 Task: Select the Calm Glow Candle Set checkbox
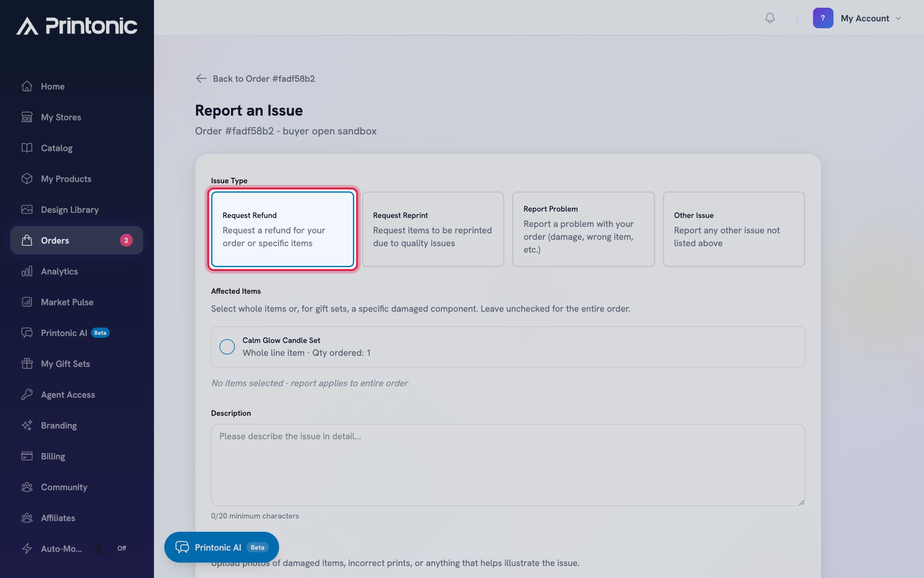point(227,347)
